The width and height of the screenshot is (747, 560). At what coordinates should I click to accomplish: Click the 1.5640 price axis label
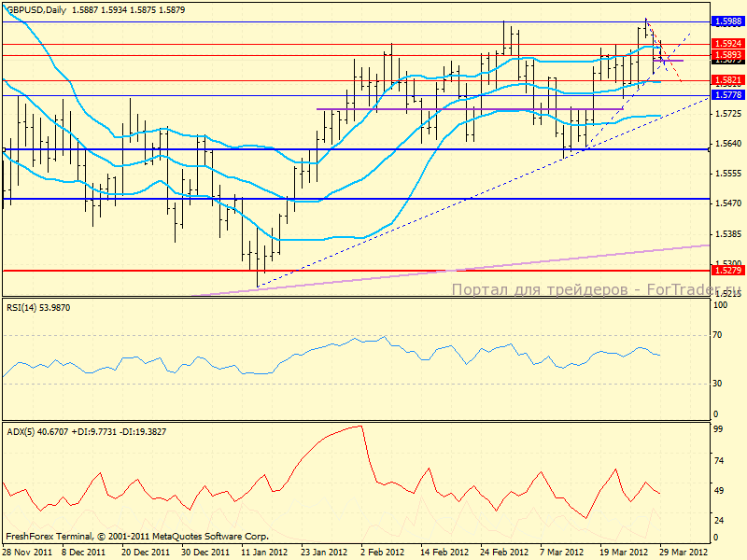(x=726, y=144)
